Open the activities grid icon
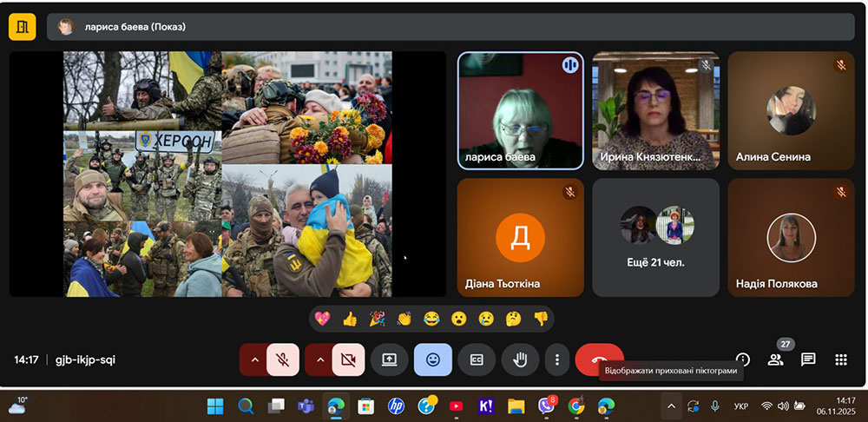The image size is (868, 422). tap(840, 359)
